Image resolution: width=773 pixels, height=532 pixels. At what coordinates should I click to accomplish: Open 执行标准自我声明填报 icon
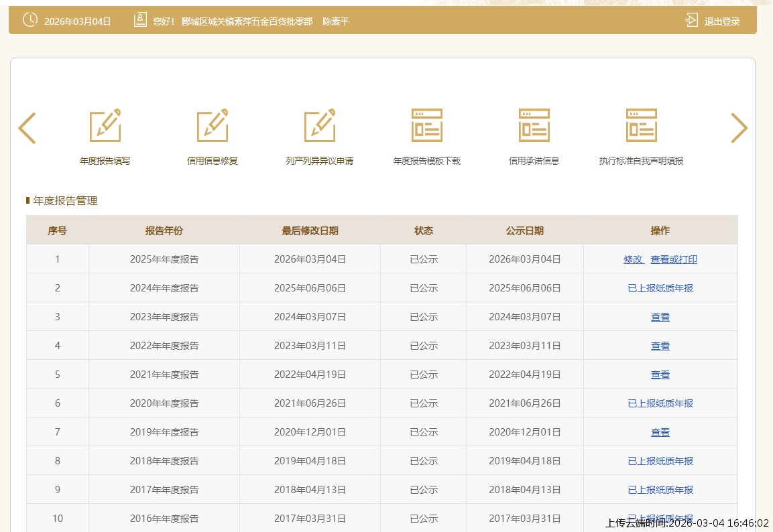coord(642,125)
